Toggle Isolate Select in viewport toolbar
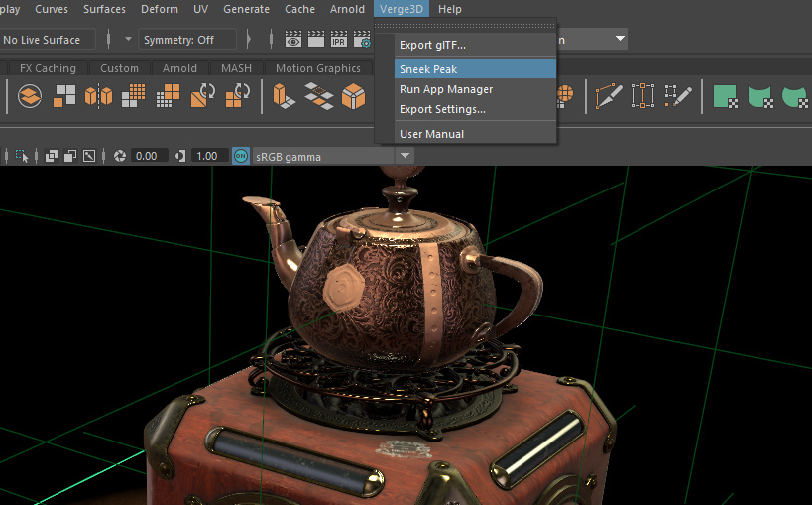 [22, 156]
